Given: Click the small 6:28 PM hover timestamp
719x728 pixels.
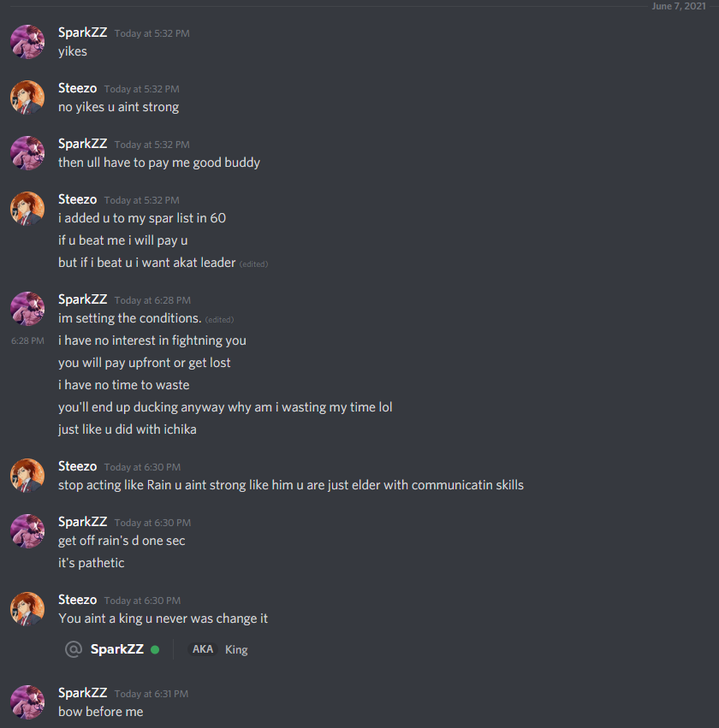Looking at the screenshot, I should coord(27,340).
